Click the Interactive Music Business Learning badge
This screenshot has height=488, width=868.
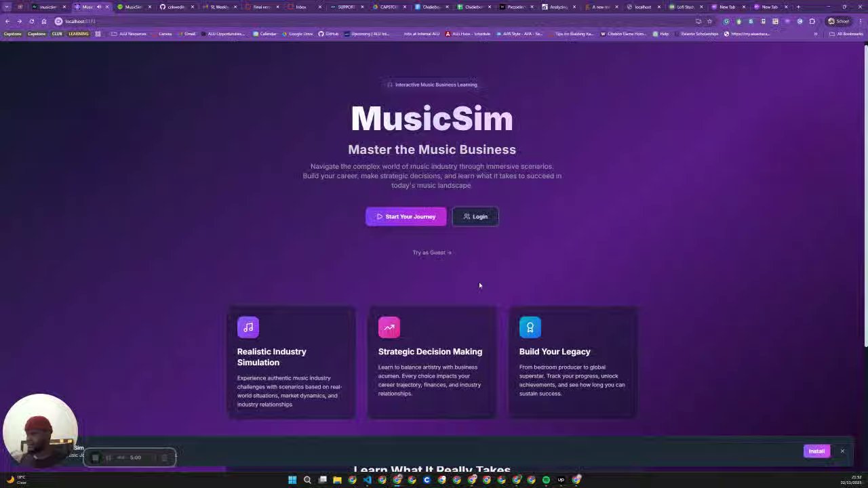coord(432,85)
